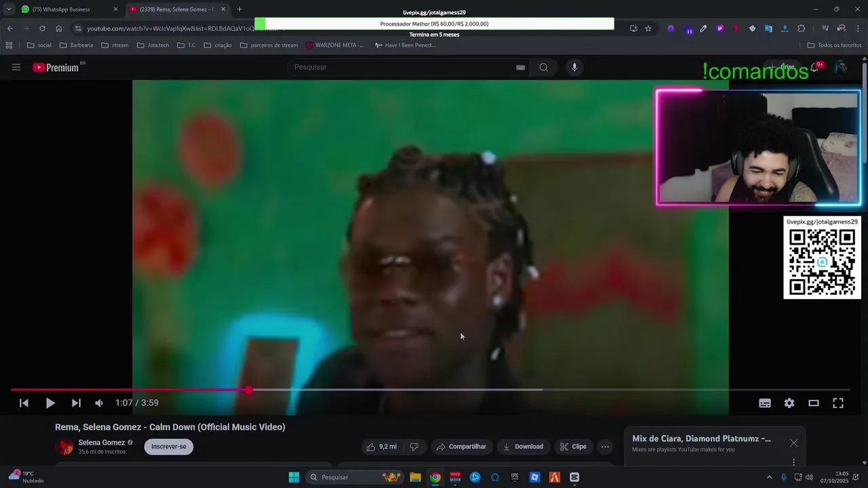The height and width of the screenshot is (488, 868).
Task: Open the Selena Gomez channel name
Action: 102,443
